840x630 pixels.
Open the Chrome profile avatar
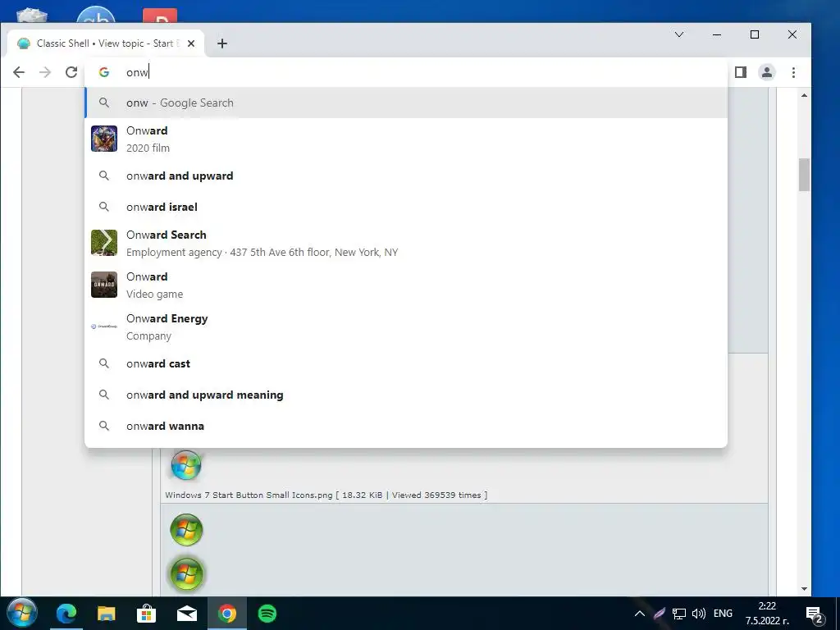(767, 72)
